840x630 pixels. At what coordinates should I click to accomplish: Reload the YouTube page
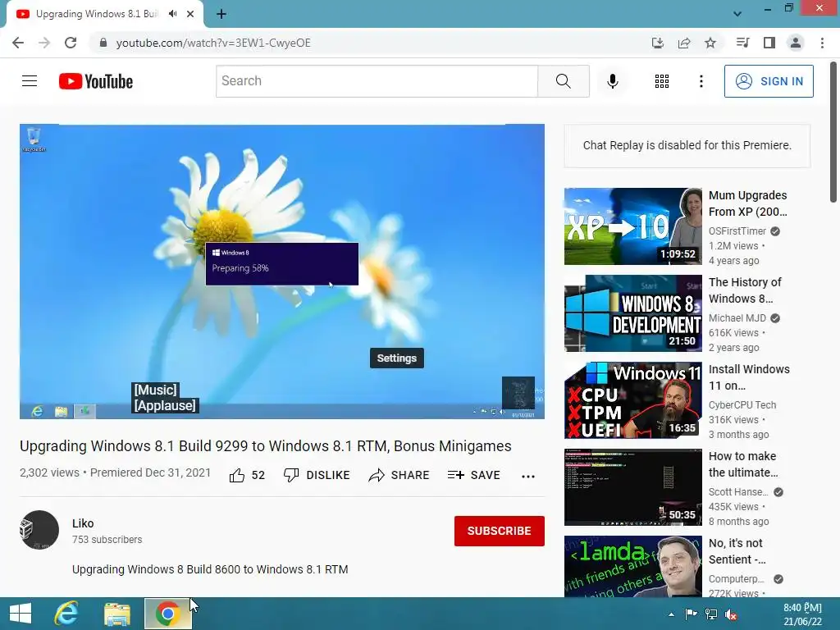click(71, 43)
